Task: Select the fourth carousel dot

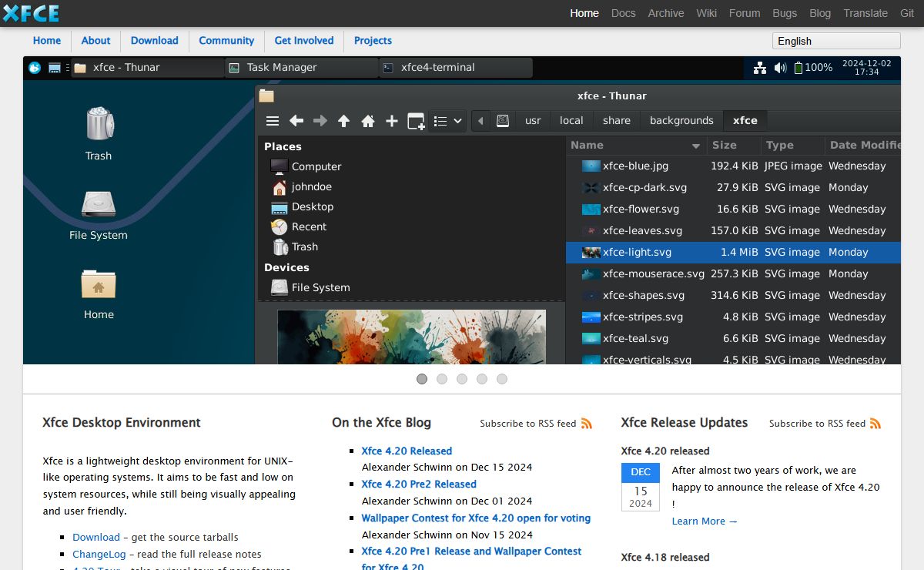Action: click(482, 379)
